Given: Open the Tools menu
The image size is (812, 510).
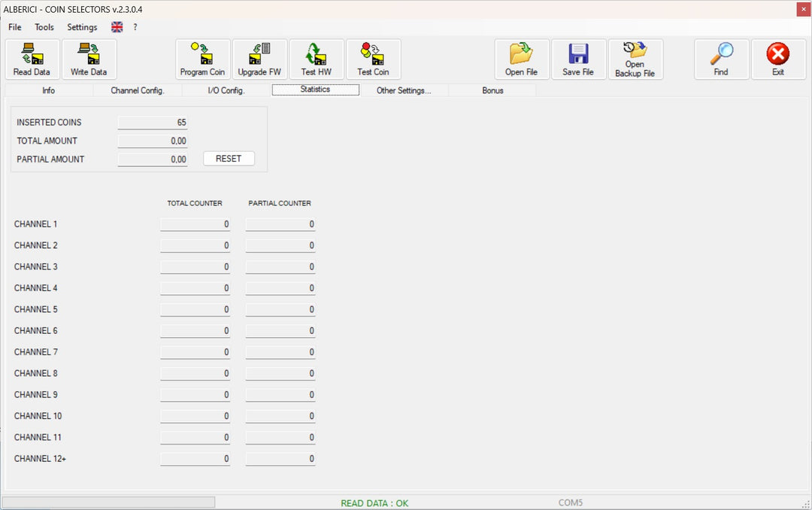Looking at the screenshot, I should tap(44, 27).
